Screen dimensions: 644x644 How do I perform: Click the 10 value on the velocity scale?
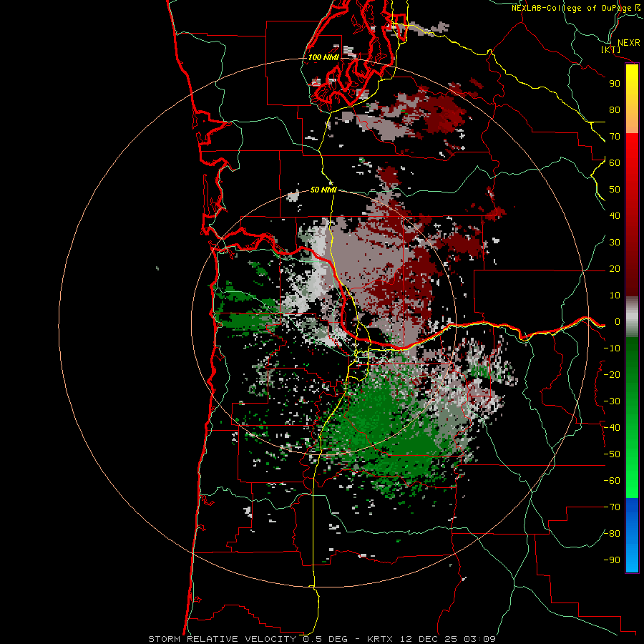click(x=615, y=296)
